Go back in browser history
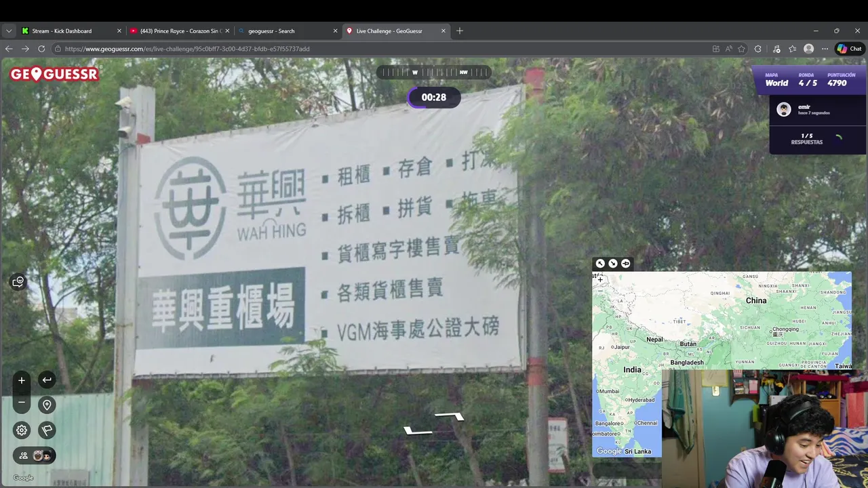The image size is (868, 488). pos(9,49)
